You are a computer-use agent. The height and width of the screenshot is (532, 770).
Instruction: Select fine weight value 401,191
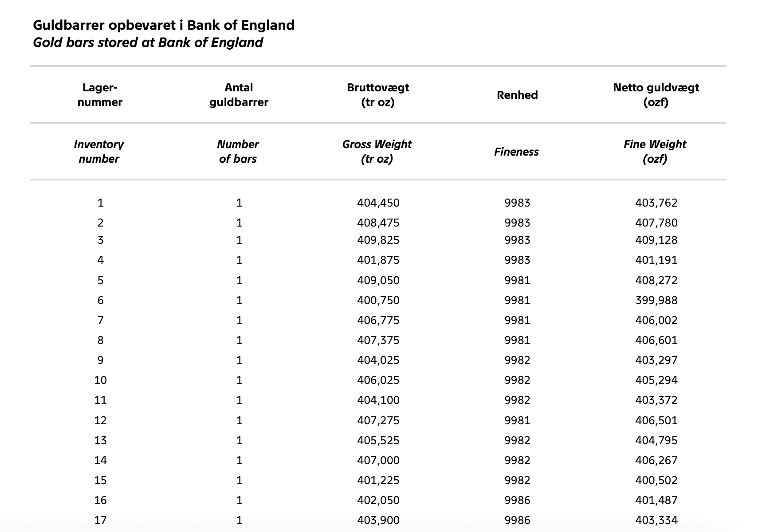click(656, 260)
